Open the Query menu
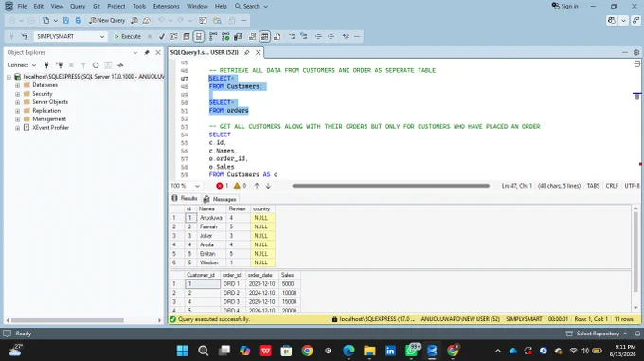 (x=78, y=7)
